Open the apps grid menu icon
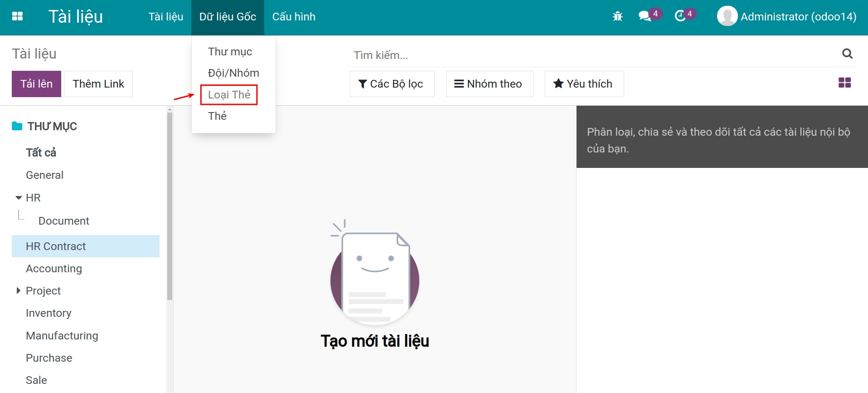Image resolution: width=868 pixels, height=393 pixels. click(x=17, y=16)
